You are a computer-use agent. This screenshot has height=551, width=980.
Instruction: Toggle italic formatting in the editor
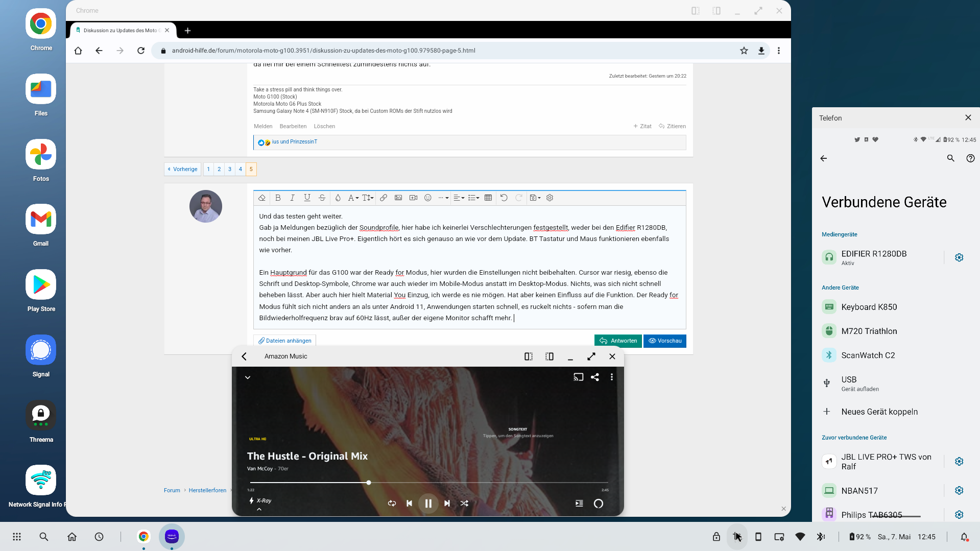(292, 198)
